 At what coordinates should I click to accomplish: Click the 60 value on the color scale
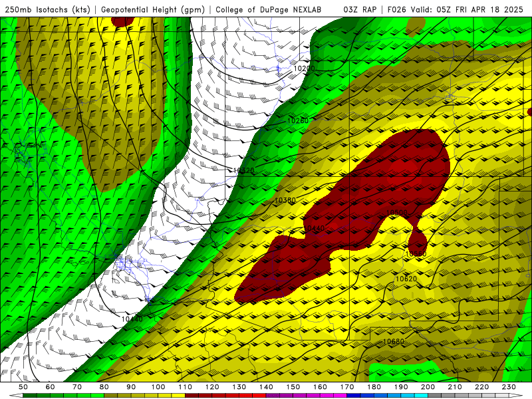click(x=50, y=387)
